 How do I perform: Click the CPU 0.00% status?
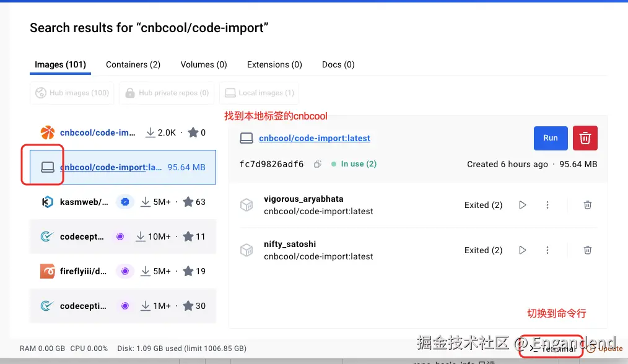(x=89, y=349)
